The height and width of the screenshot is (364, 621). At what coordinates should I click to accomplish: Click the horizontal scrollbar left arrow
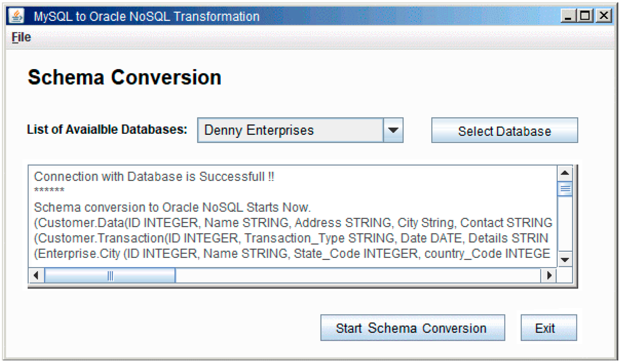point(37,275)
